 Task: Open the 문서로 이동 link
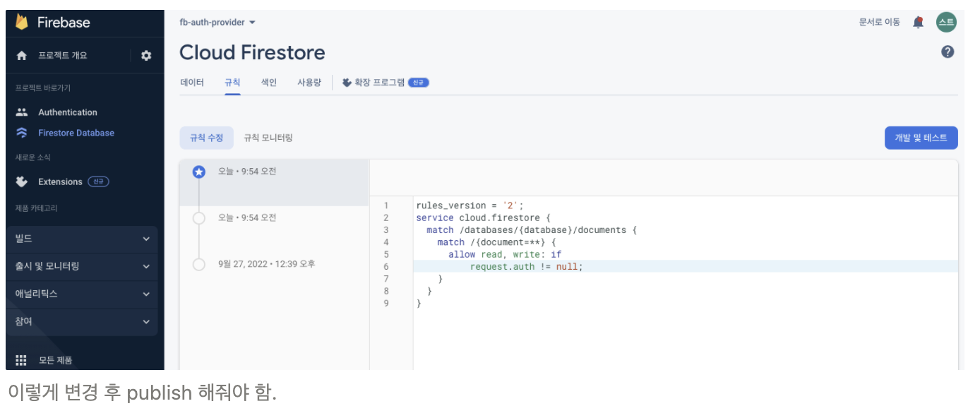(x=880, y=22)
